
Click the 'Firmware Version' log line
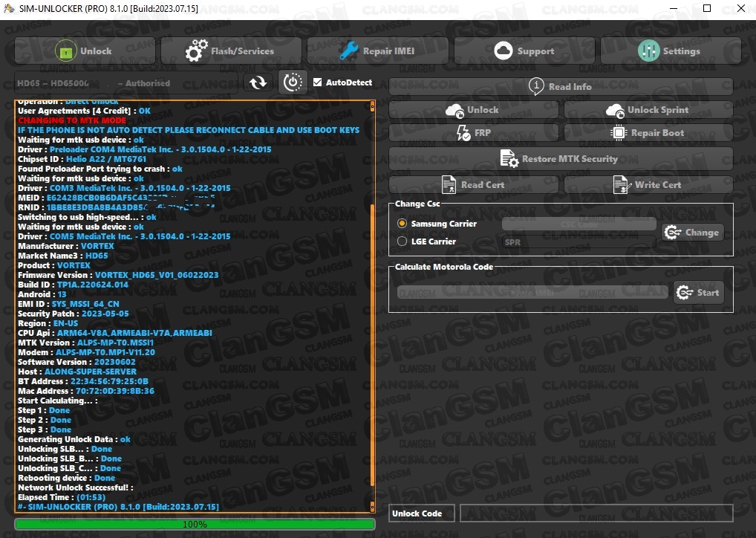(118, 274)
